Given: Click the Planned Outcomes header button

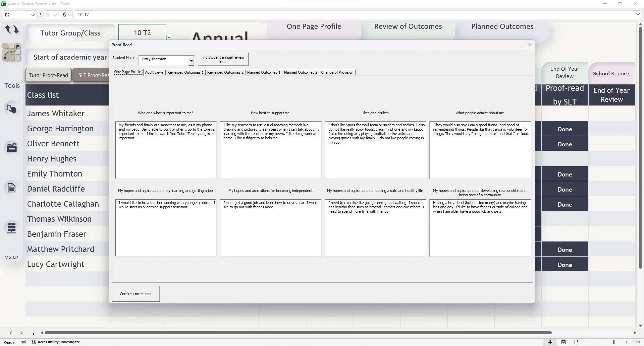Looking at the screenshot, I should tap(502, 26).
